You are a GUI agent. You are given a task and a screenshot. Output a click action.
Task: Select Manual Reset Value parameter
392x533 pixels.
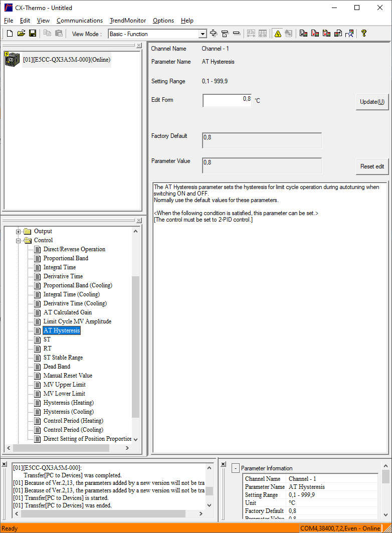tap(68, 376)
